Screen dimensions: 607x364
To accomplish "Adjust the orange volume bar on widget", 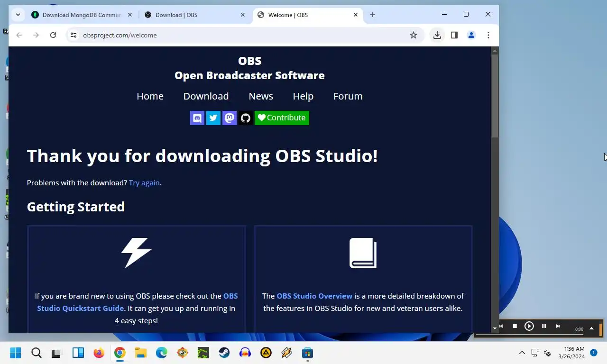I will [601, 329].
